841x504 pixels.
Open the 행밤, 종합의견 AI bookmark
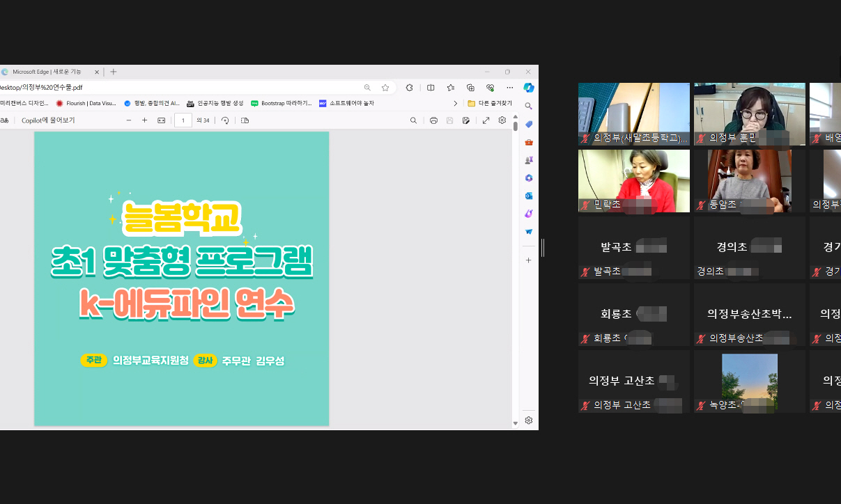pyautogui.click(x=152, y=103)
